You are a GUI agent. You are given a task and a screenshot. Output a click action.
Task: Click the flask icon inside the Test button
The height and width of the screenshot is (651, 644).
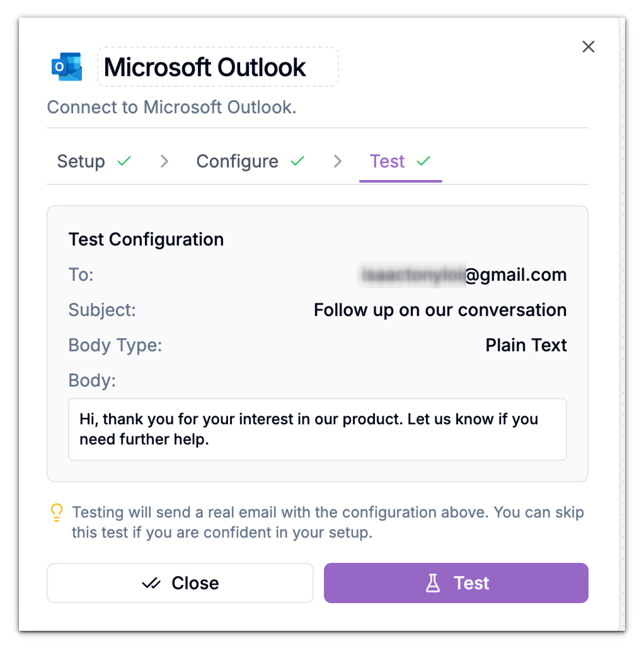point(434,583)
